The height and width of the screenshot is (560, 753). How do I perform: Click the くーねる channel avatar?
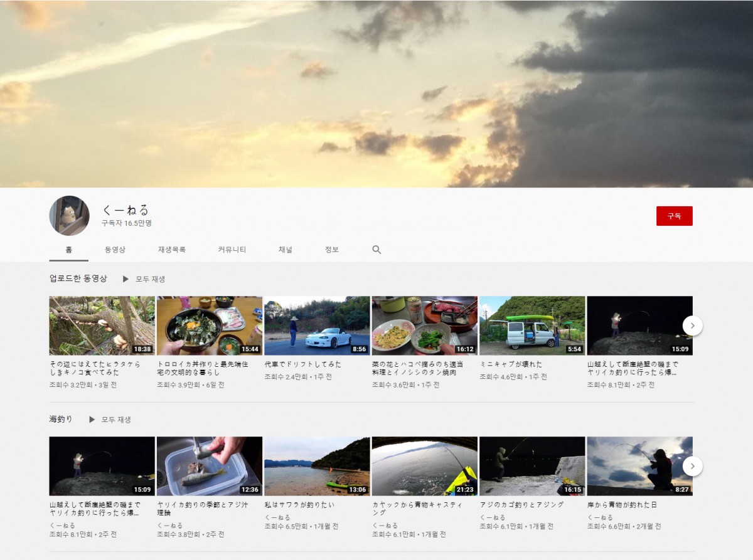[69, 215]
